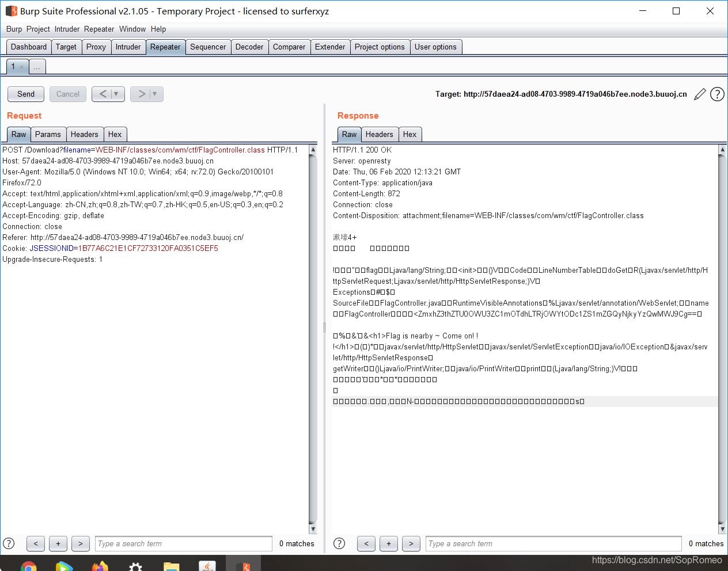Image resolution: width=728 pixels, height=571 pixels.
Task: Click previous match button under Request
Action: click(36, 543)
